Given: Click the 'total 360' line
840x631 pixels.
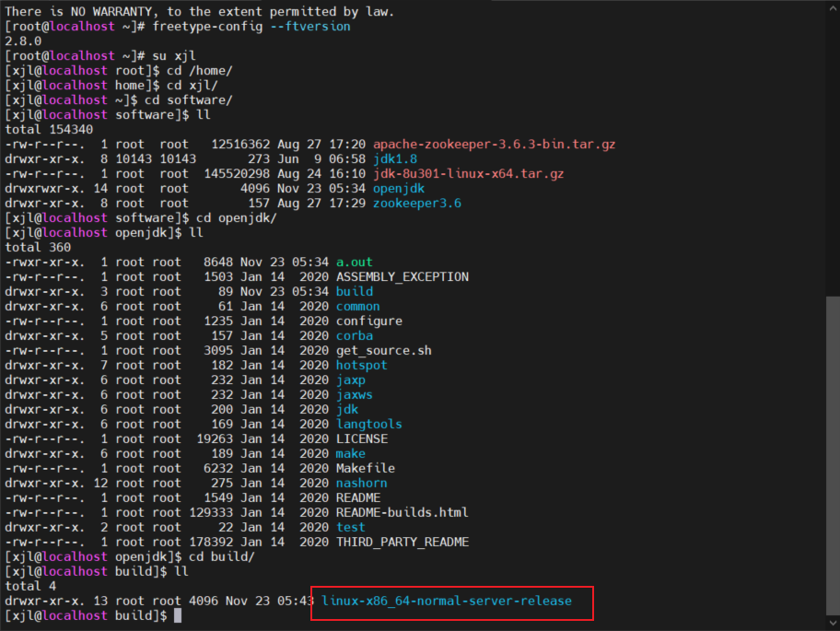Looking at the screenshot, I should click(38, 248).
